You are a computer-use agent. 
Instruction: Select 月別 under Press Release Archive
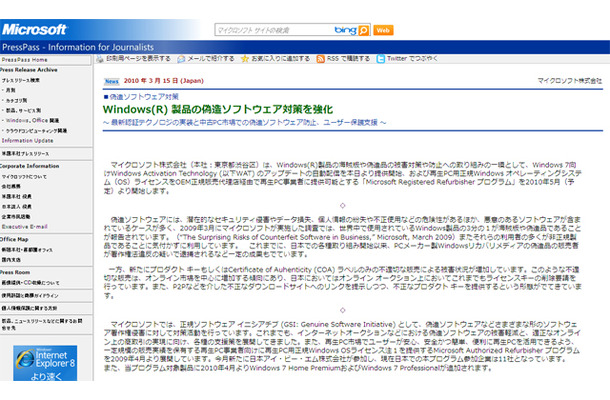click(11, 90)
